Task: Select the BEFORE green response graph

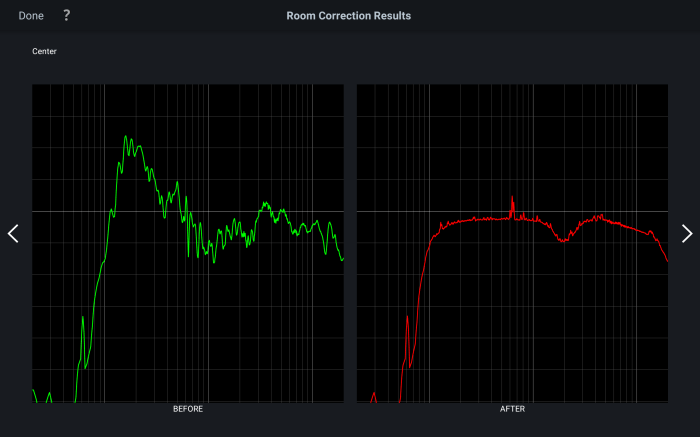Action: 188,243
